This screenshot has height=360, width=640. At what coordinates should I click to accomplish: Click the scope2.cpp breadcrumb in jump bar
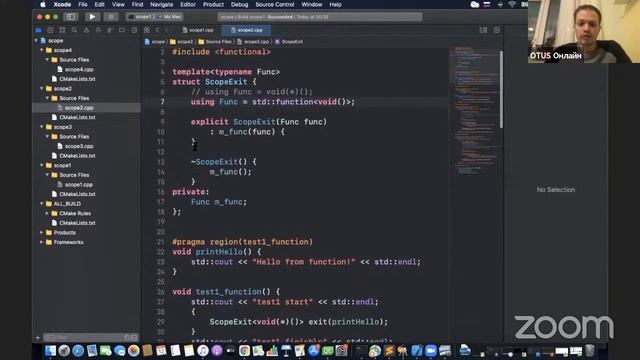pos(253,42)
